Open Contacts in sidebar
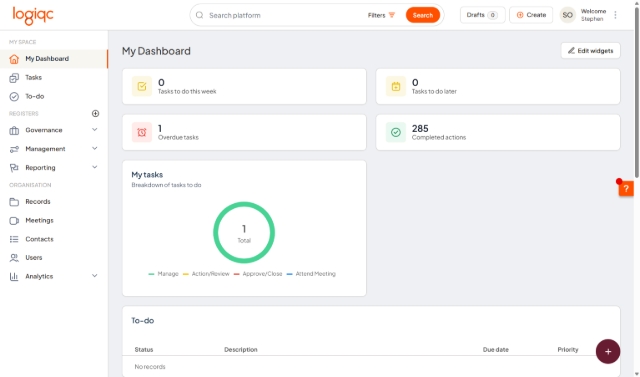Viewport: 640px width, 377px height. pos(54,239)
